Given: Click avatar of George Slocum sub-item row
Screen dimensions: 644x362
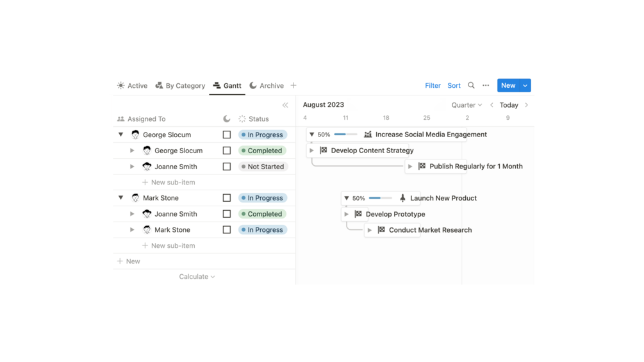Looking at the screenshot, I should (x=147, y=151).
